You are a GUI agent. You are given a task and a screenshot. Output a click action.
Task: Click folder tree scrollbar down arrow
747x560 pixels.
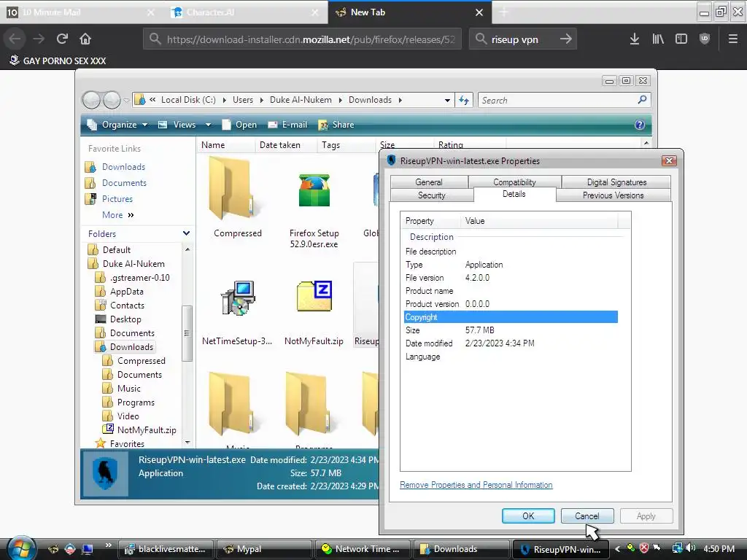187,443
